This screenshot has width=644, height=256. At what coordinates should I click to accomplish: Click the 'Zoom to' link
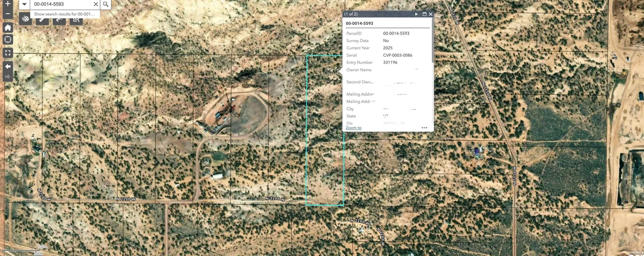pos(353,128)
